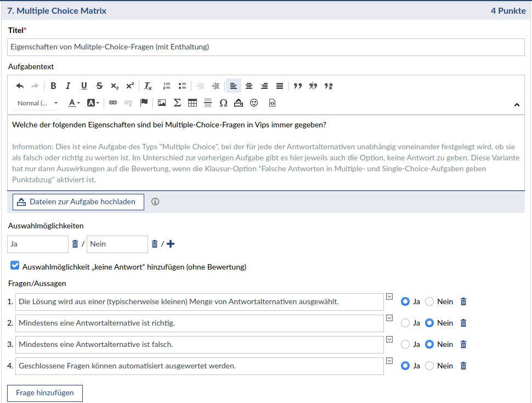Toggle bold formatting in Aufgabentext editor

(53, 86)
